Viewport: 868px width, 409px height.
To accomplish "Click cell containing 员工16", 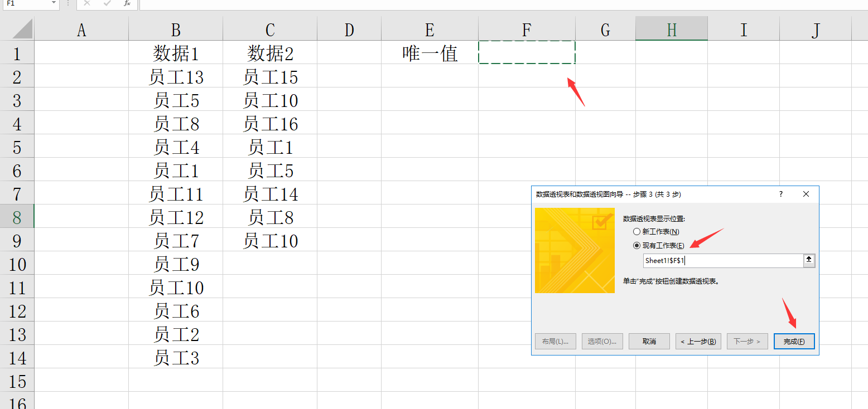I will (270, 124).
